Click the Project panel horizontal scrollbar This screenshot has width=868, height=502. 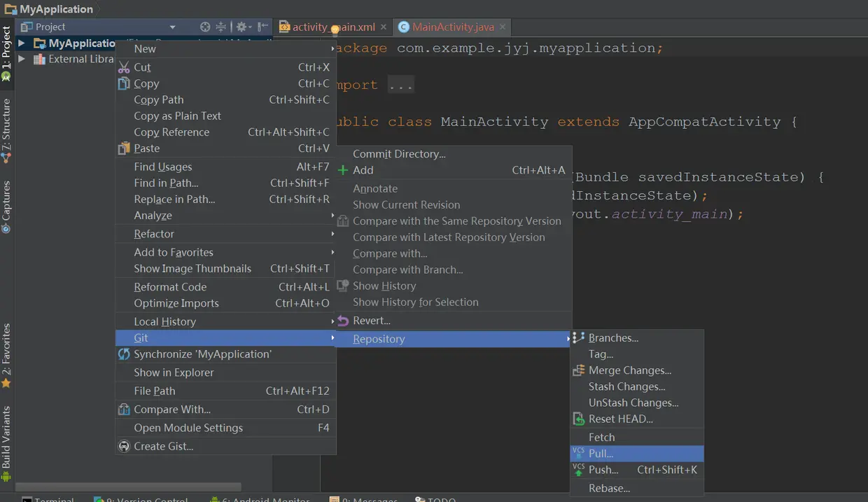tap(129, 487)
